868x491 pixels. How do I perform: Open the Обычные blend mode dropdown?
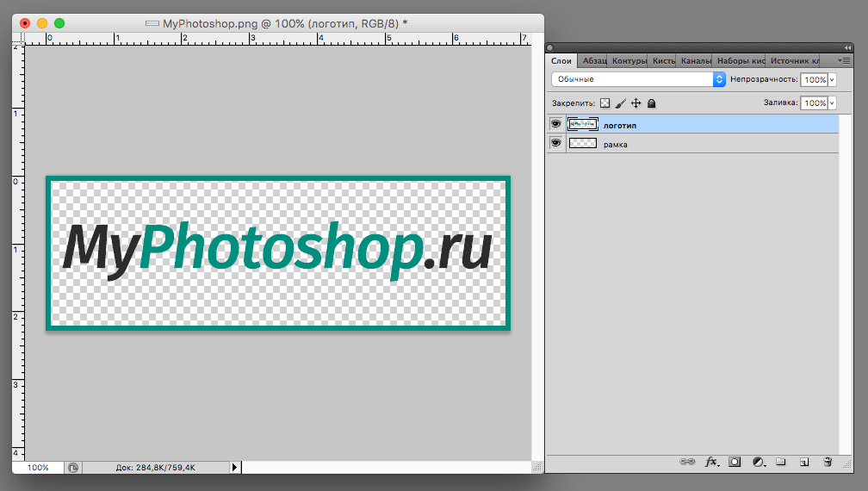(638, 79)
